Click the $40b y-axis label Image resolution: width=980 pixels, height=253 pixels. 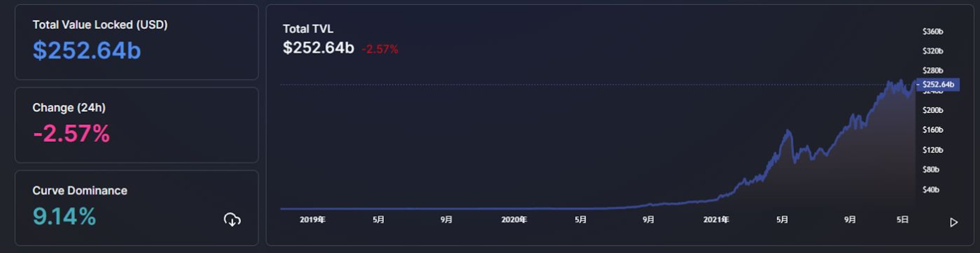point(930,189)
